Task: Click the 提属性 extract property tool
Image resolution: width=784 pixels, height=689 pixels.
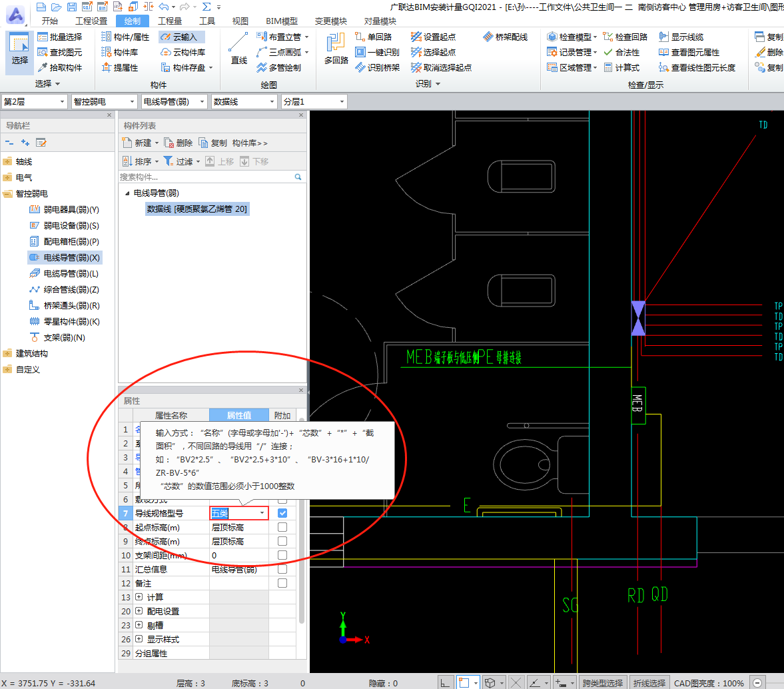Action: (119, 67)
